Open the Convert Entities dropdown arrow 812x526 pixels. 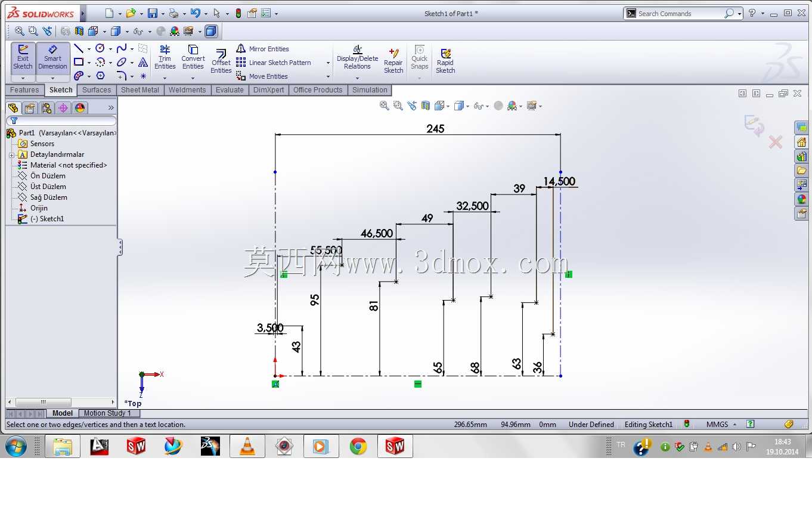(193, 78)
